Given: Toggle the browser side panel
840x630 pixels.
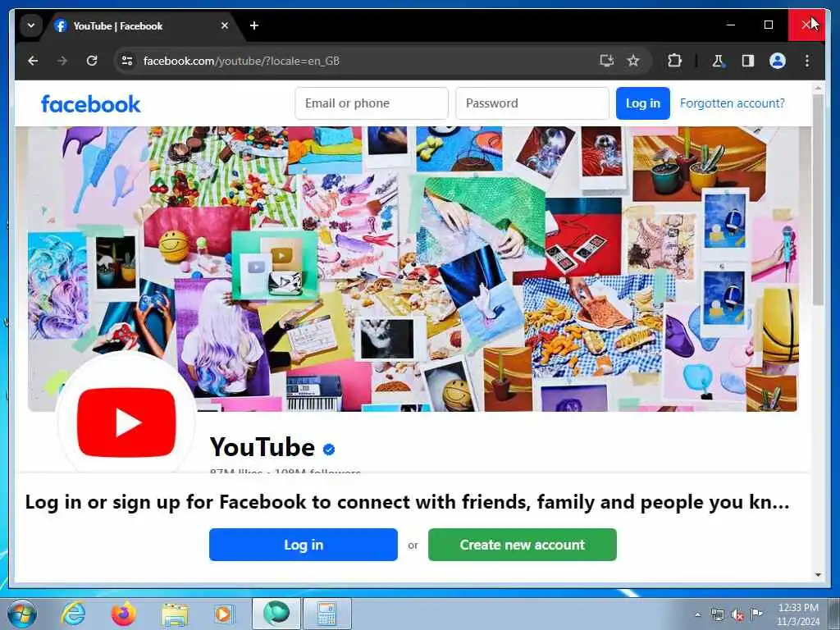Looking at the screenshot, I should pos(747,61).
